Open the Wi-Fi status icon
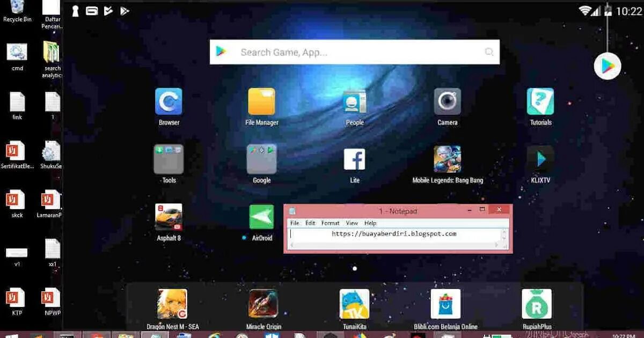Viewport: 644px width, 338px height. pyautogui.click(x=586, y=10)
